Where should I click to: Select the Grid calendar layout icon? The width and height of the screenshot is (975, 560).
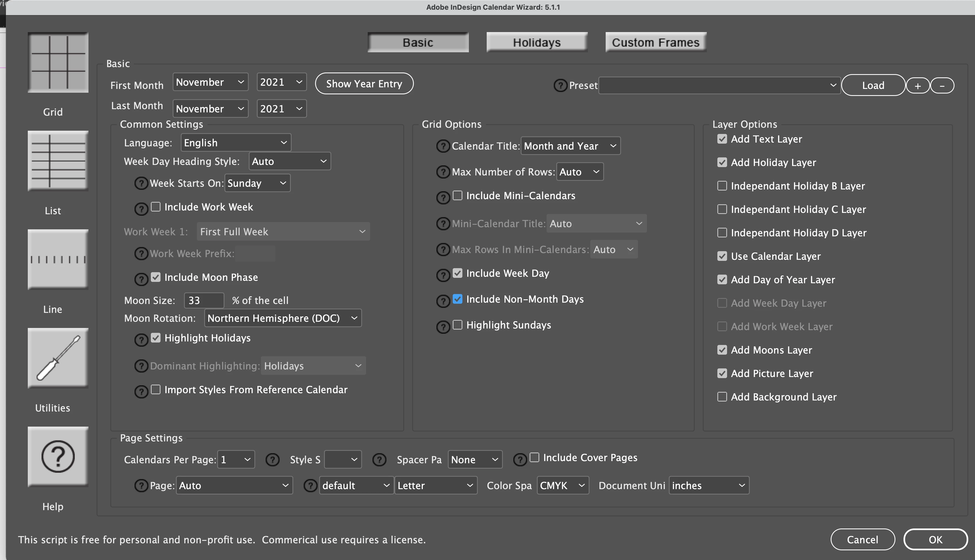[x=58, y=62]
